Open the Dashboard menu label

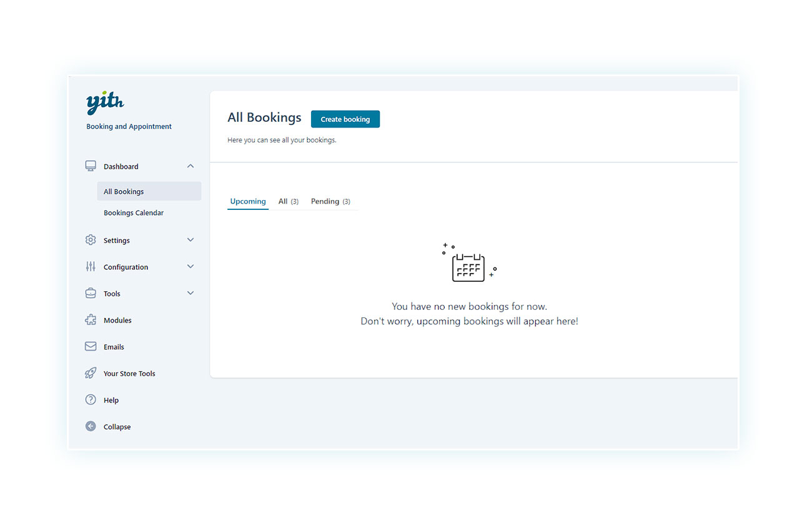point(121,167)
